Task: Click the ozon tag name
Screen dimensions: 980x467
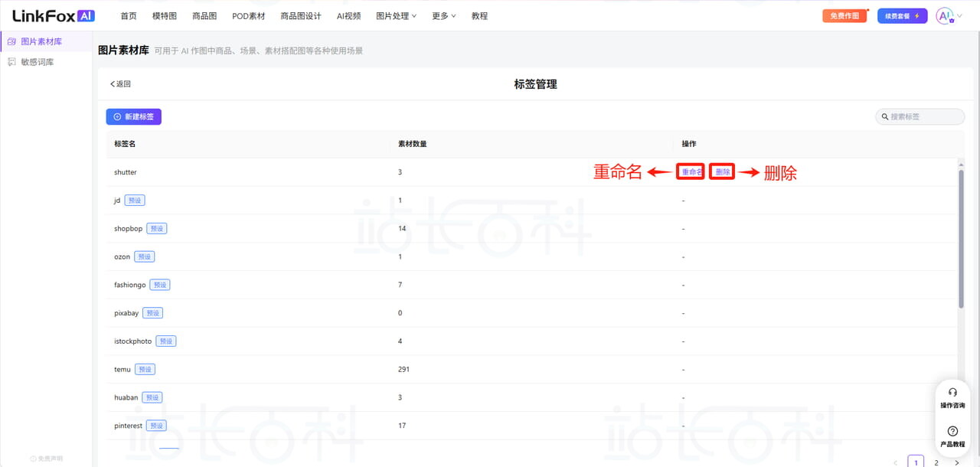Action: (x=122, y=257)
